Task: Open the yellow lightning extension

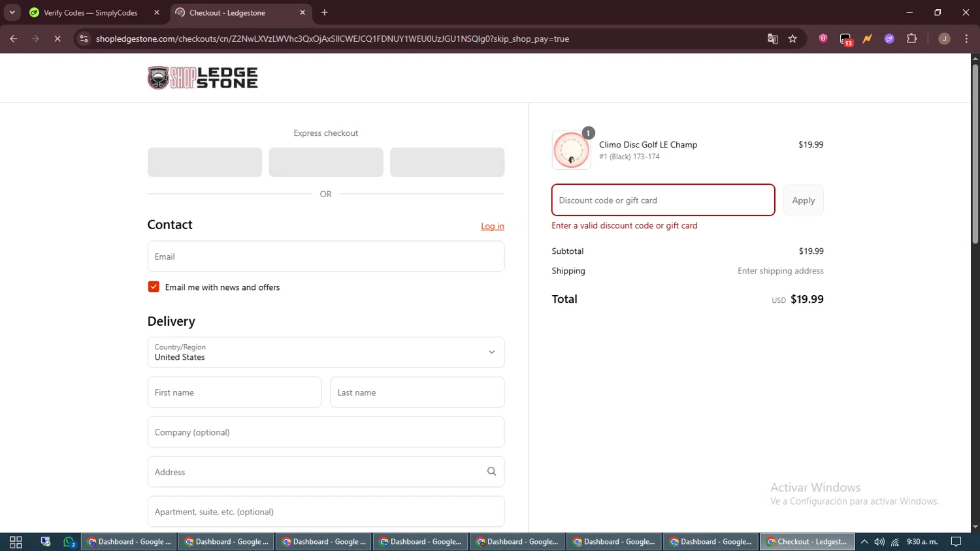Action: (868, 39)
